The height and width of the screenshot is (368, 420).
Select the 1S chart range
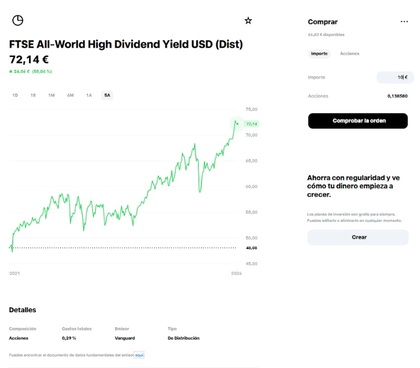(x=33, y=95)
